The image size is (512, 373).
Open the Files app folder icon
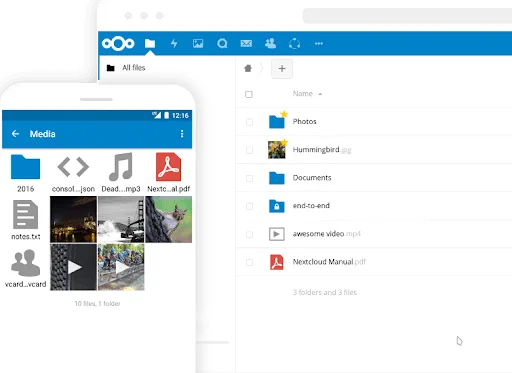click(150, 43)
